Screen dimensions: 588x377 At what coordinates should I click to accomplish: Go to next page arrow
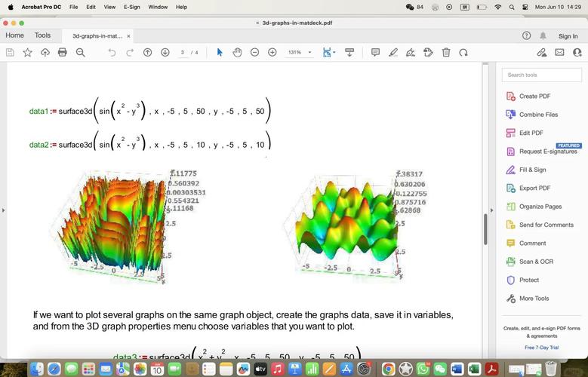[165, 52]
